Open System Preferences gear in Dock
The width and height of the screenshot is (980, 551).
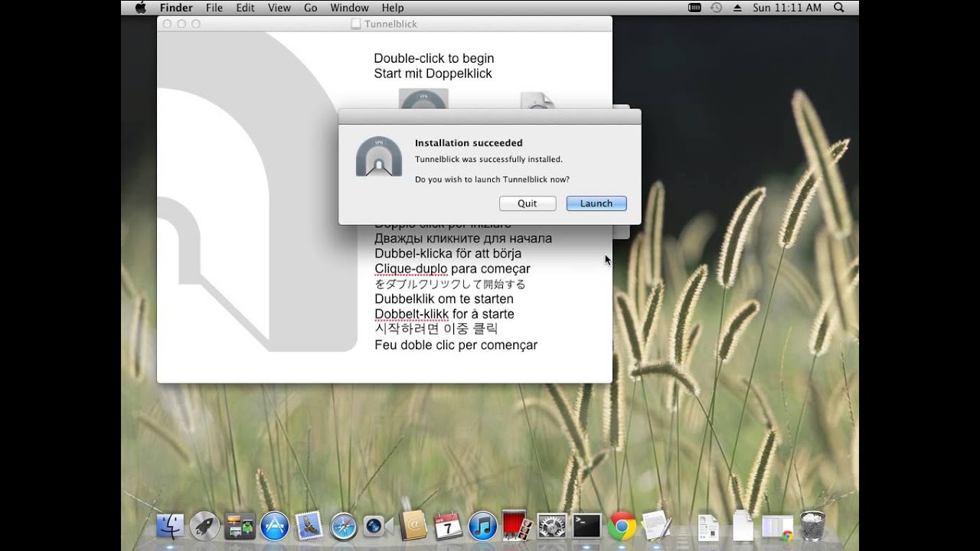point(552,527)
